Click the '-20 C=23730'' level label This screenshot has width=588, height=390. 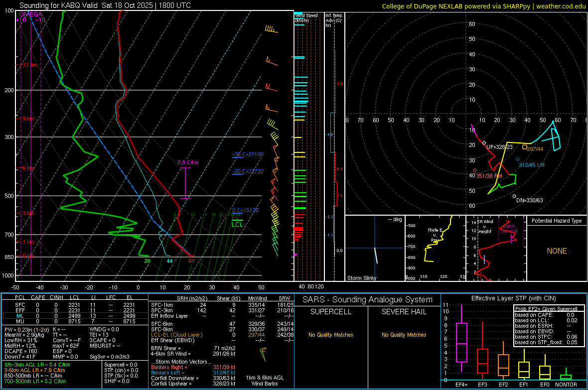(248, 171)
